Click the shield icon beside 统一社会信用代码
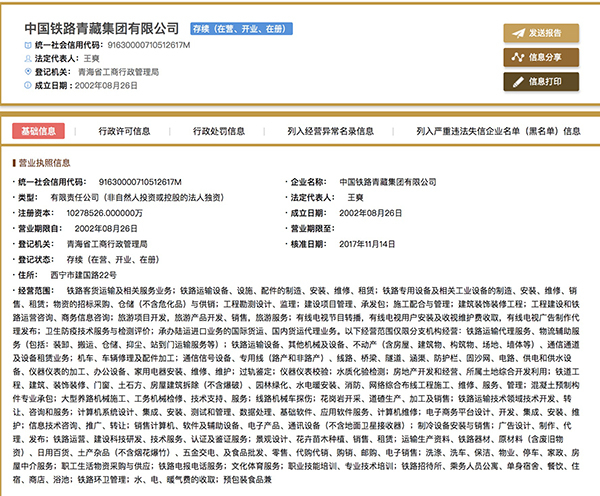This screenshot has width=600, height=496. tap(28, 45)
